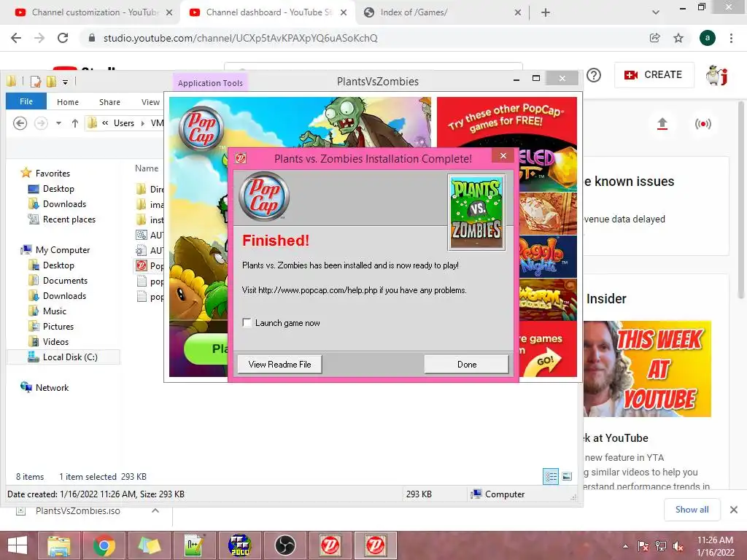Click the PopCap logo in PlantsVsZombies window
The image size is (747, 560).
(201, 128)
